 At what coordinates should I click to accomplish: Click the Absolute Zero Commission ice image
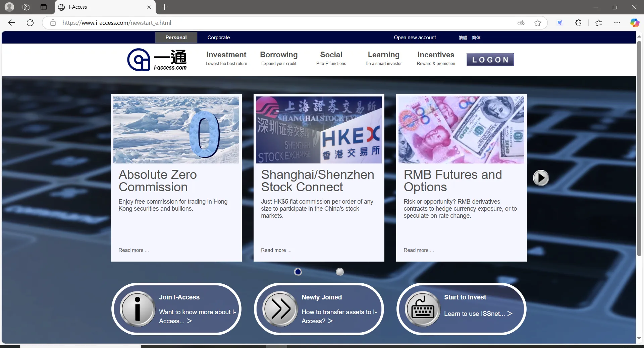[176, 130]
